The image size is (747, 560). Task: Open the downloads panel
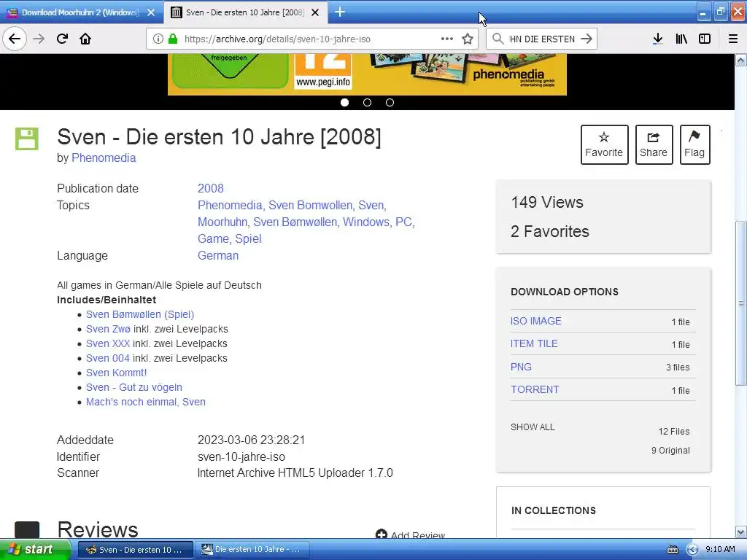click(x=657, y=39)
